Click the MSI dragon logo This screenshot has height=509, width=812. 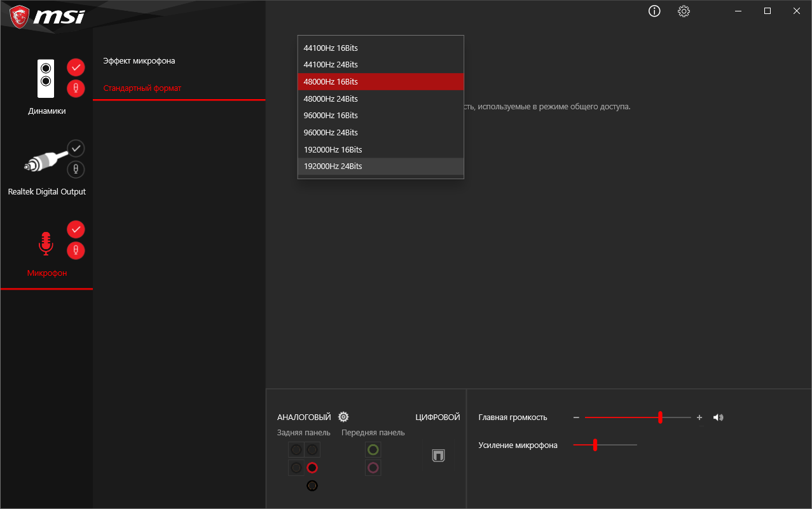19,16
